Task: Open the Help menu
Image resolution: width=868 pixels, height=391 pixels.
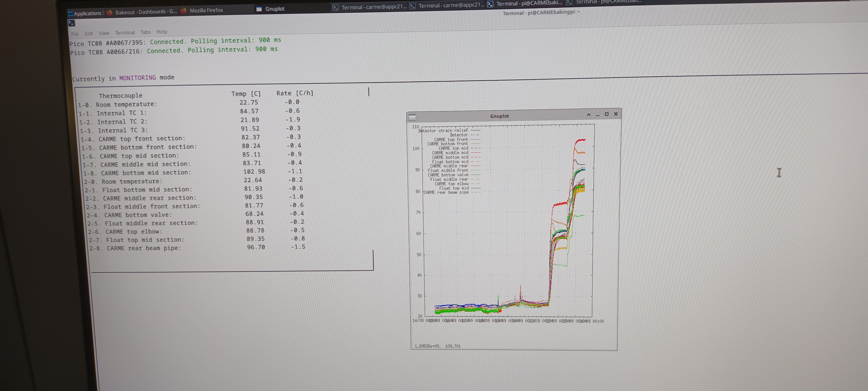Action: [162, 32]
